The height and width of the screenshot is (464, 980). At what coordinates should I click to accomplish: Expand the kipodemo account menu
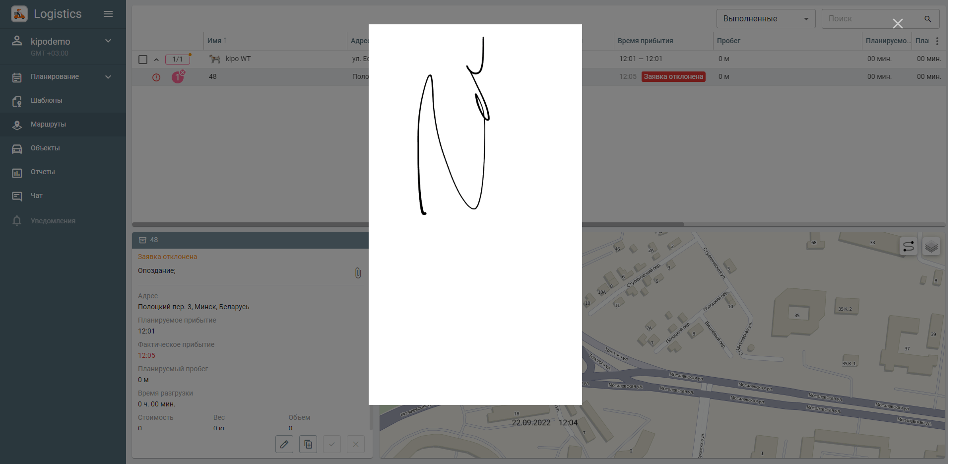pyautogui.click(x=108, y=41)
